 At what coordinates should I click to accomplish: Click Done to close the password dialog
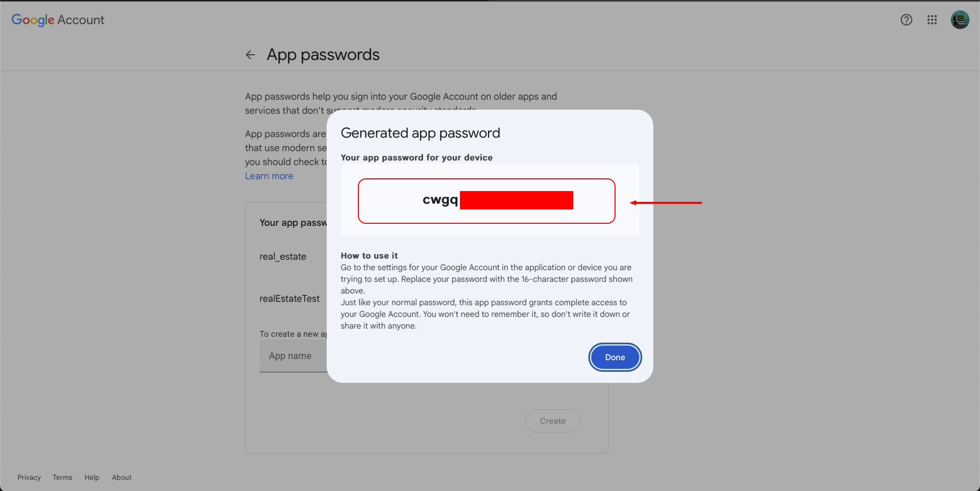[x=615, y=357]
